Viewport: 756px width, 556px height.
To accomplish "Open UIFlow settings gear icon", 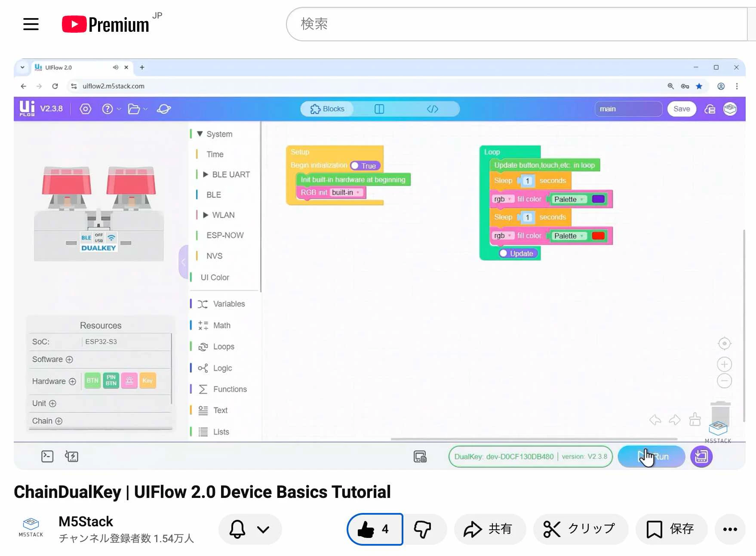I will click(86, 109).
